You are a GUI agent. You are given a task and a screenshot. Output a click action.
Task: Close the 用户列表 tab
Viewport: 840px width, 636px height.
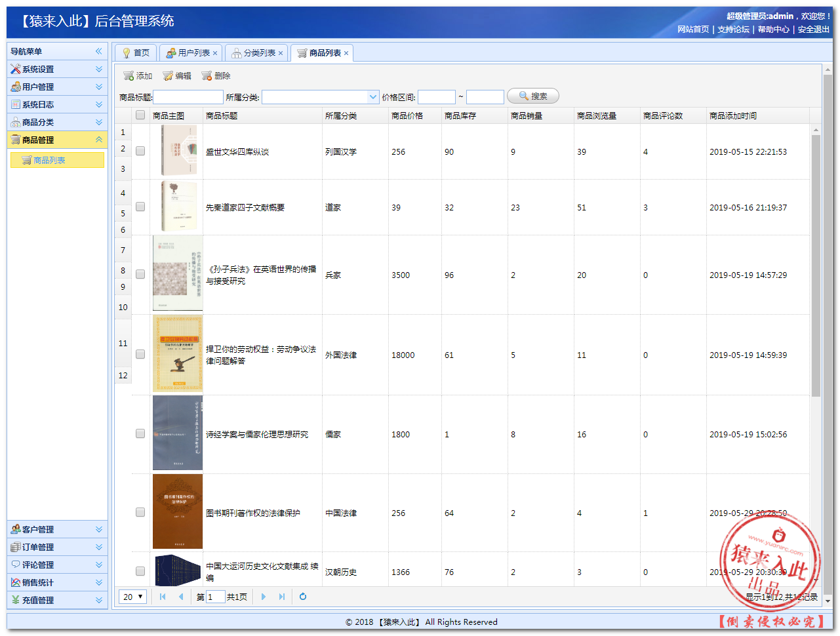[215, 53]
